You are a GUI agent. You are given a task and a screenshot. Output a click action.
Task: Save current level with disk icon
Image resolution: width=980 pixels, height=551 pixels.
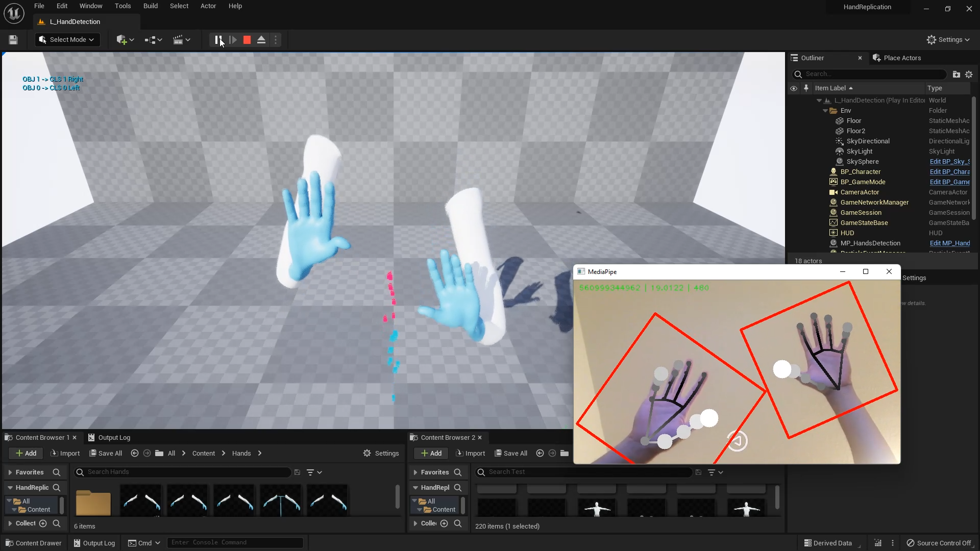(x=13, y=40)
